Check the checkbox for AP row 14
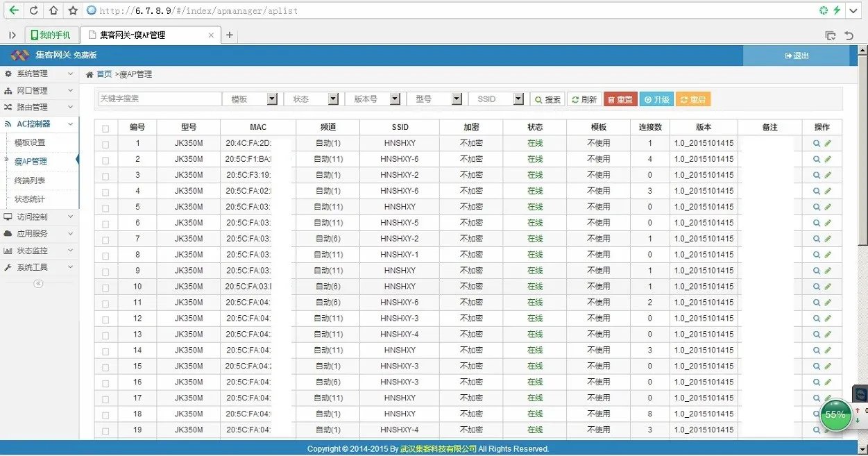The width and height of the screenshot is (868, 456). pyautogui.click(x=105, y=352)
